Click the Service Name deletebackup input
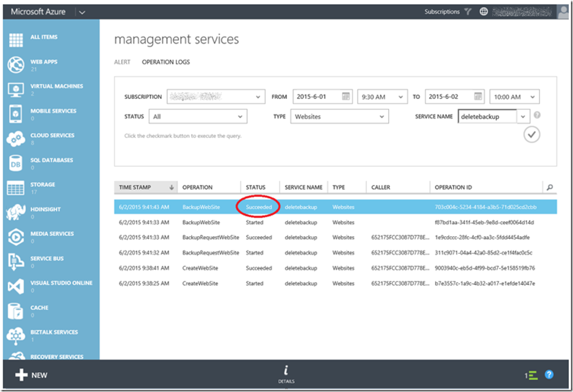This screenshot has height=392, width=573. (487, 116)
